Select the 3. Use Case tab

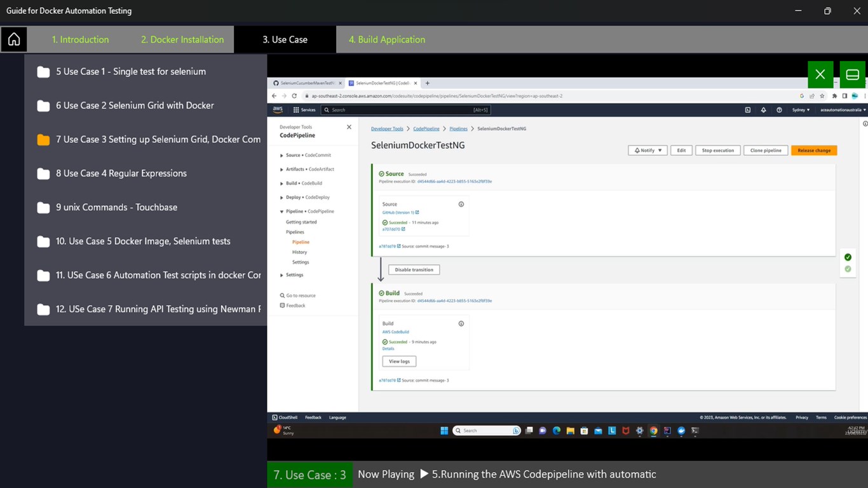(x=285, y=39)
